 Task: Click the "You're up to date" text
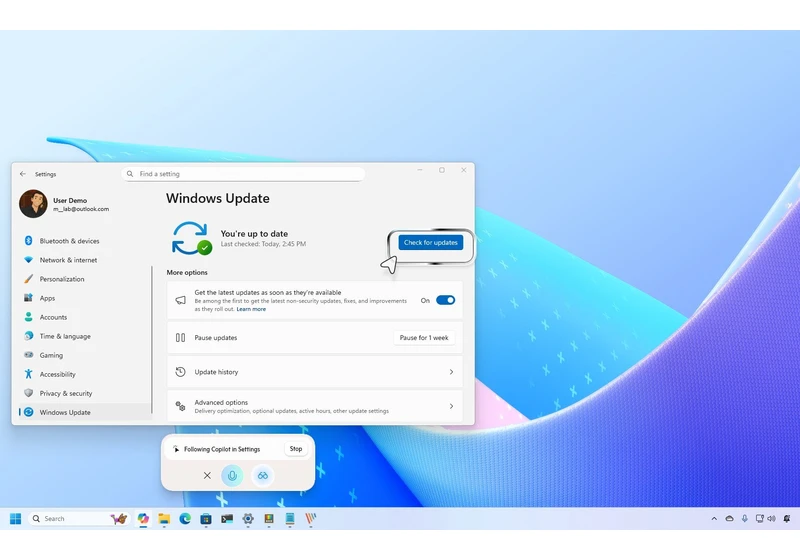254,234
